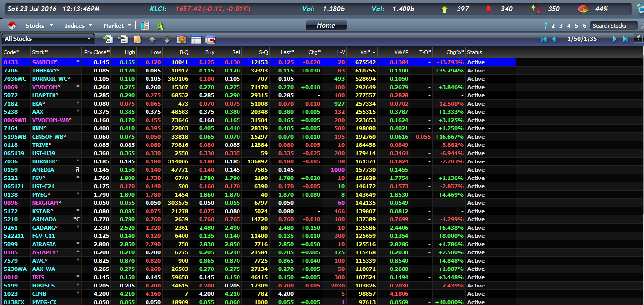Viewport: 644px width, 305px height.
Task: Select the BORNOIL-WC stock name
Action: click(x=51, y=79)
